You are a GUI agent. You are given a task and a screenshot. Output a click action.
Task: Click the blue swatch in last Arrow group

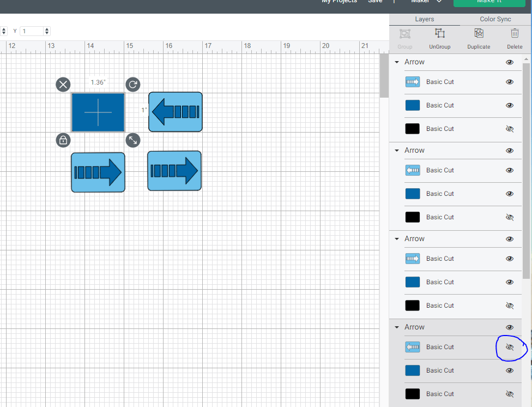tap(413, 370)
